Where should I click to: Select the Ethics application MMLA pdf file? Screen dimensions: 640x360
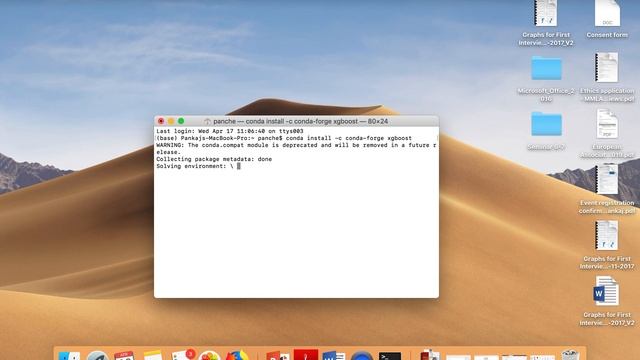[x=607, y=67]
